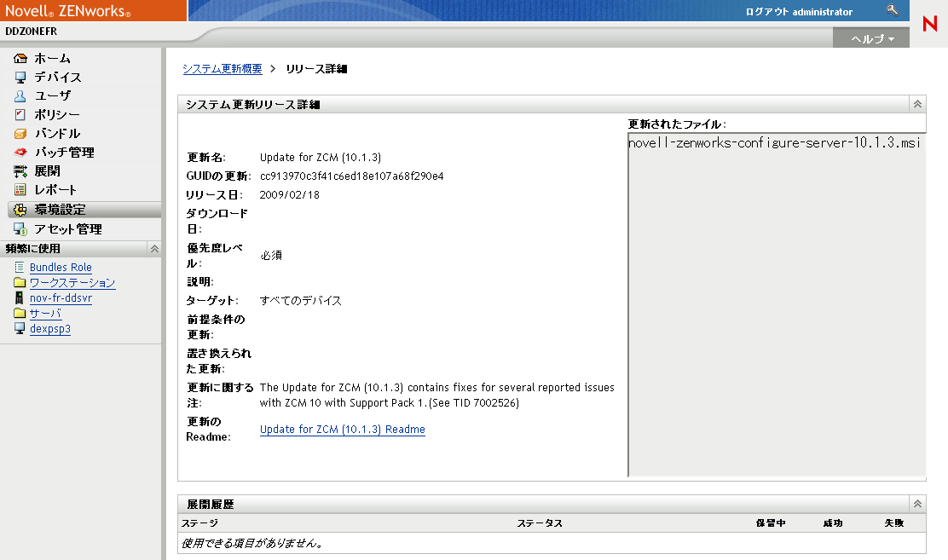Click the ログアウト administrator link

pyautogui.click(x=799, y=11)
